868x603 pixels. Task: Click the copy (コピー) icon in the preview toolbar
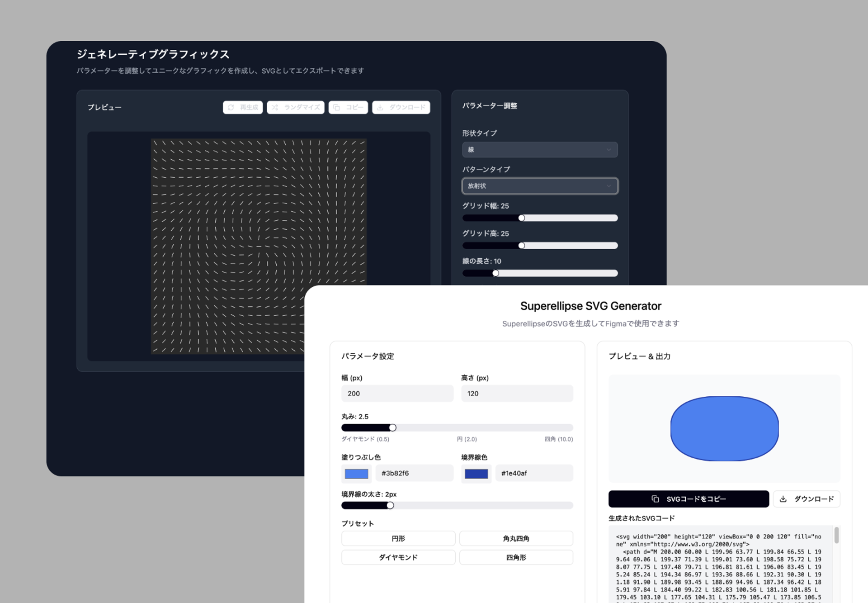tap(336, 107)
